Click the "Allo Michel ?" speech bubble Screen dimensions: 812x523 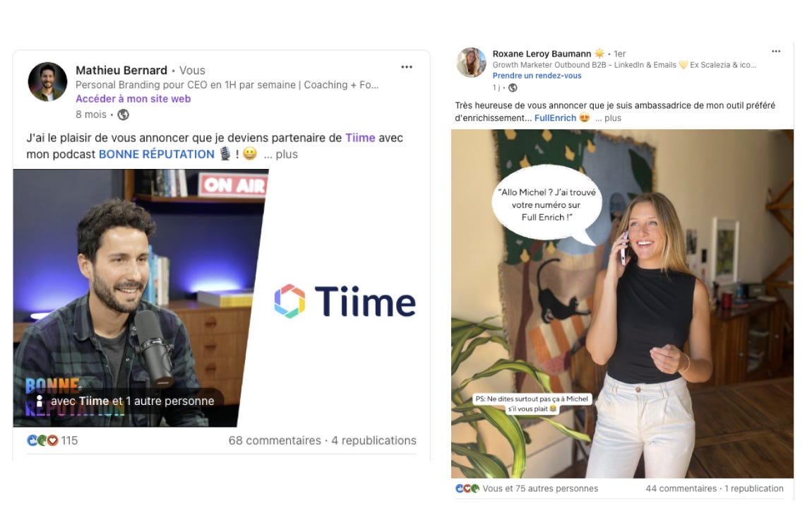point(547,204)
